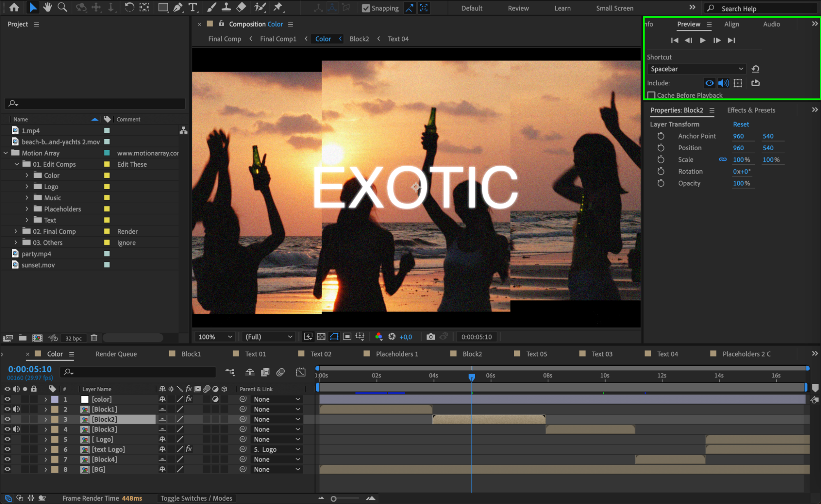Enable Cache Before Playback checkbox
Viewport: 821px width, 504px height.
tap(651, 95)
